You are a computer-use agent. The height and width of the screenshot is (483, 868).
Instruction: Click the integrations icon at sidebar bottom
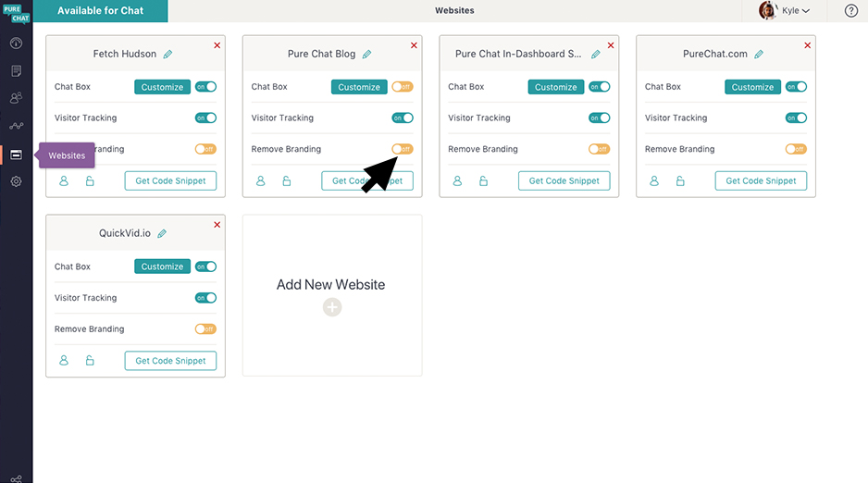point(16,479)
